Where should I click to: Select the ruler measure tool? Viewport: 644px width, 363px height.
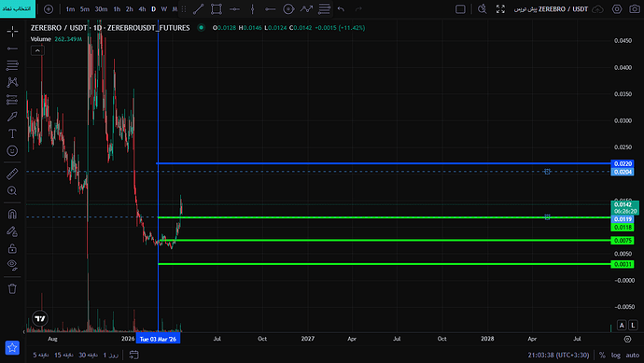[x=12, y=174]
